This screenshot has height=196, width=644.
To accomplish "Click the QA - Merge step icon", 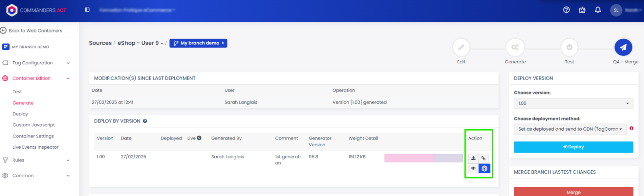I will (623, 47).
